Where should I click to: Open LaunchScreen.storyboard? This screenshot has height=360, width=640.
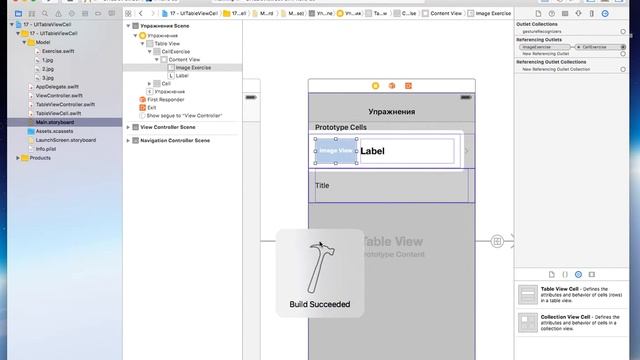pos(66,140)
